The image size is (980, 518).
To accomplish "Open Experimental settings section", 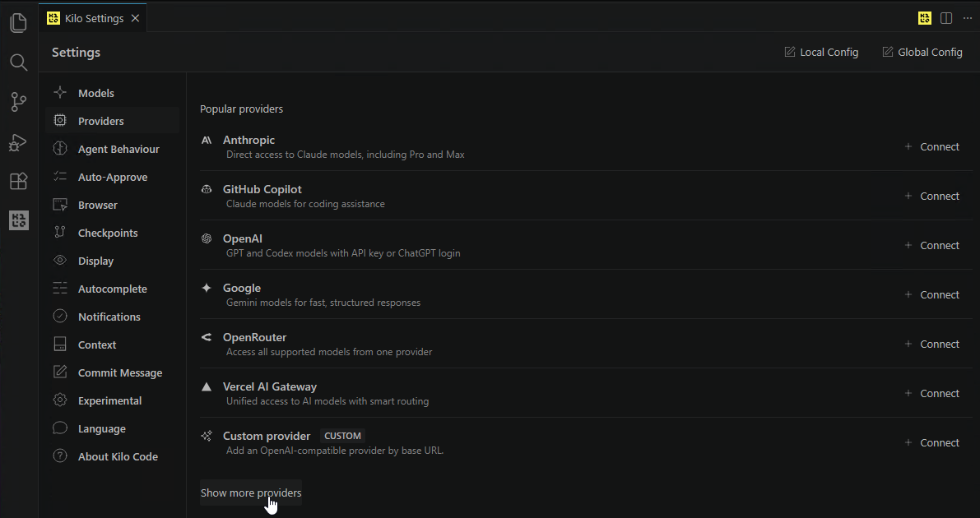I will tap(113, 401).
